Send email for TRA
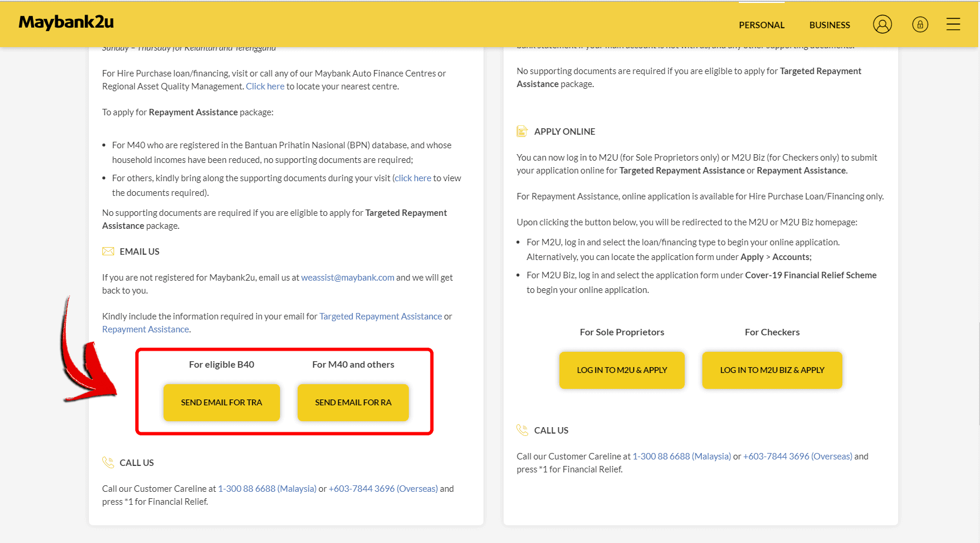This screenshot has width=980, height=543. tap(222, 402)
